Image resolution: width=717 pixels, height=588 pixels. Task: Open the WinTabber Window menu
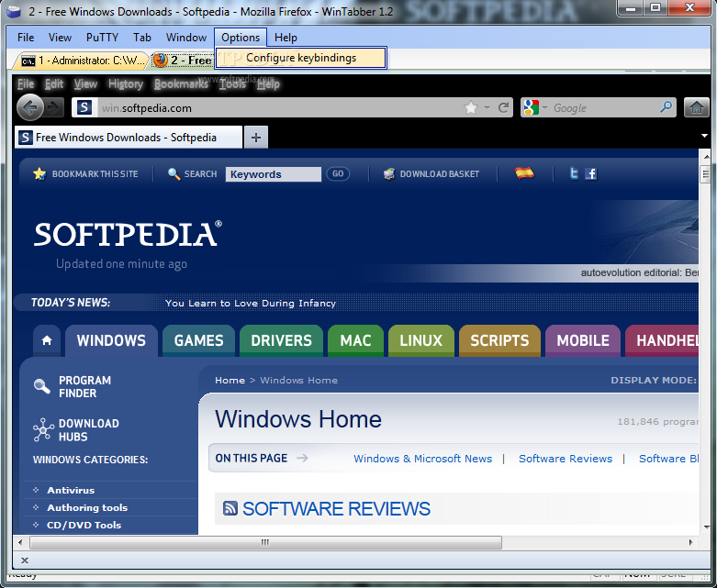[186, 38]
